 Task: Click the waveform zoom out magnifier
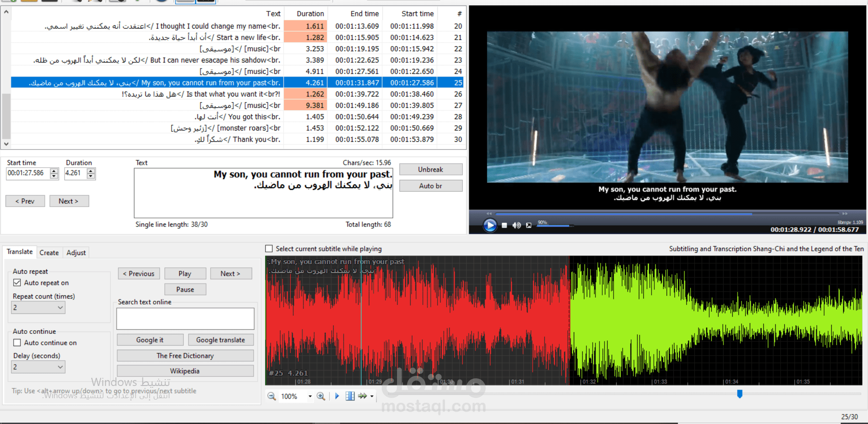pyautogui.click(x=272, y=396)
